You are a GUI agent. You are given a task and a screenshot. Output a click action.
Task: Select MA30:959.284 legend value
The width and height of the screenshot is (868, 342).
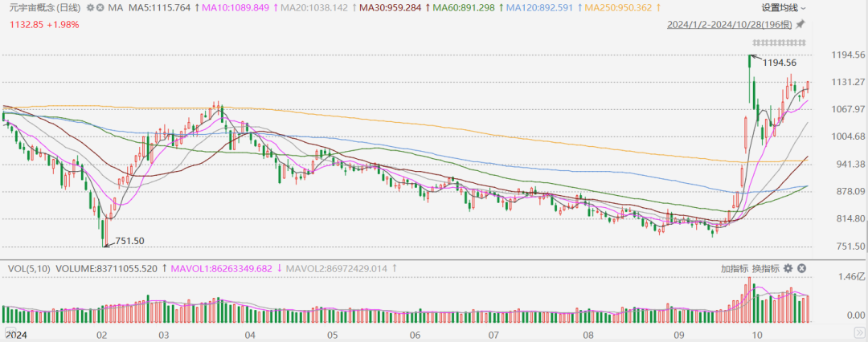click(x=391, y=8)
